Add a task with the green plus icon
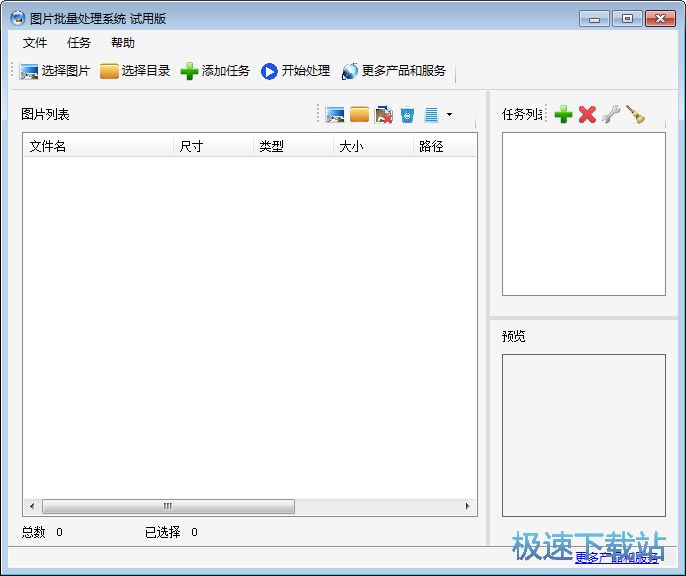This screenshot has width=686, height=576. (x=563, y=114)
